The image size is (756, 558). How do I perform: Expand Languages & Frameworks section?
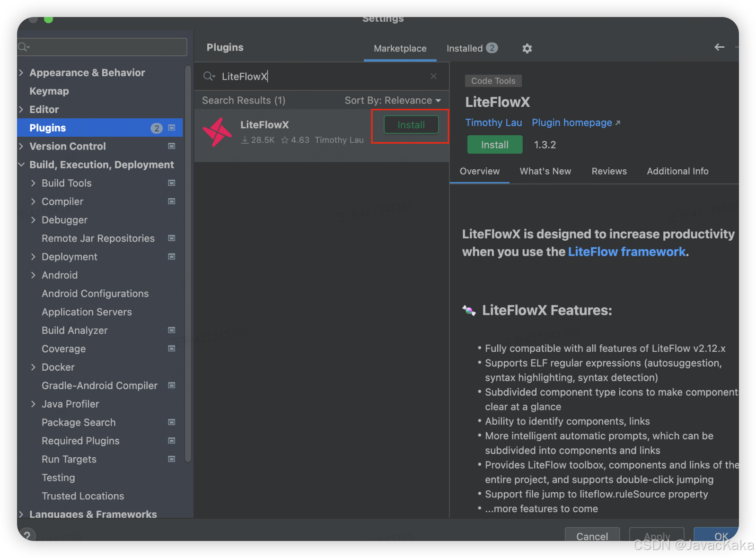[x=21, y=514]
